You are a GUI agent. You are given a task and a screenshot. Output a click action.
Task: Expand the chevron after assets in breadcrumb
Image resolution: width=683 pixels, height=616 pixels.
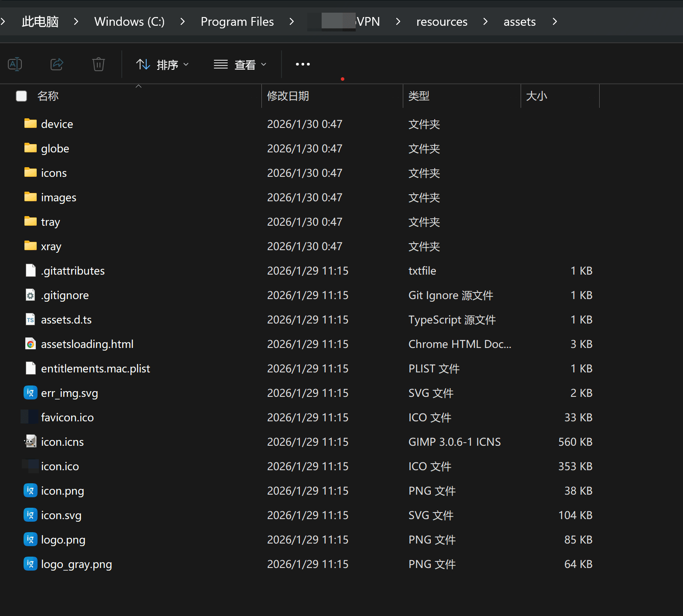(555, 21)
